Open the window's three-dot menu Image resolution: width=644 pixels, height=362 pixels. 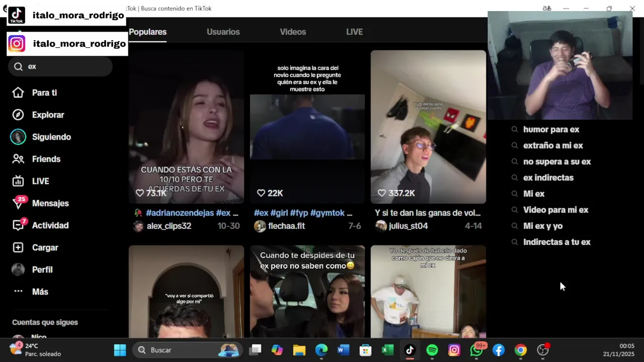(x=566, y=9)
